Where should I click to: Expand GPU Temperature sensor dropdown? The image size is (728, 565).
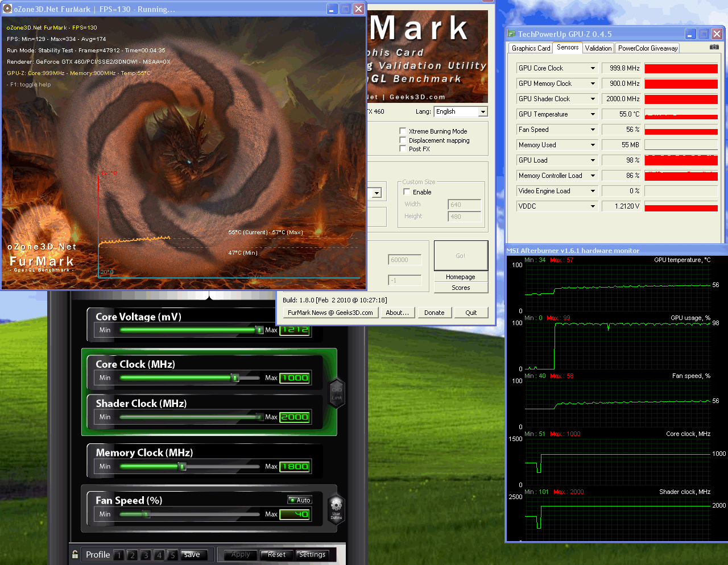click(x=593, y=114)
